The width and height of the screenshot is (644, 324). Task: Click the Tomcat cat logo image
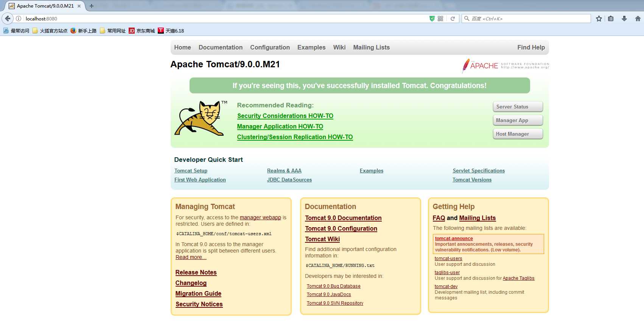point(201,118)
